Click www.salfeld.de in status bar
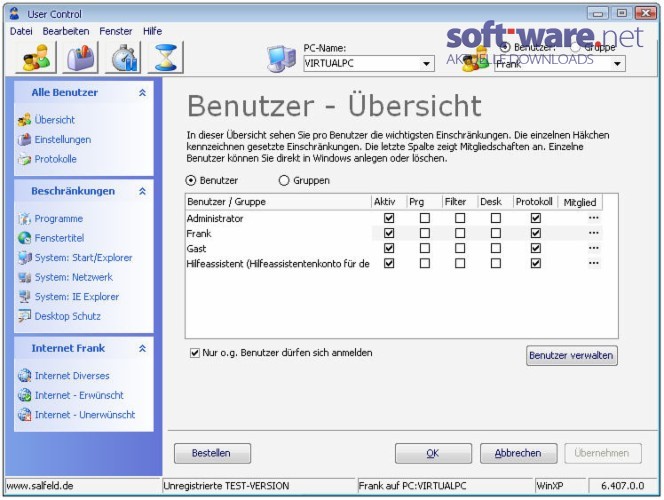This screenshot has width=664, height=500. pyautogui.click(x=40, y=486)
